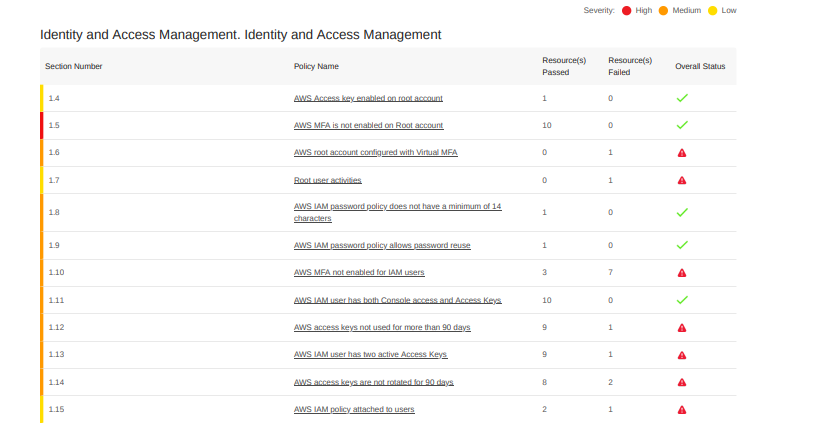Click the Overall Status column header
Viewport: 815px width, 423px height.
(x=700, y=67)
